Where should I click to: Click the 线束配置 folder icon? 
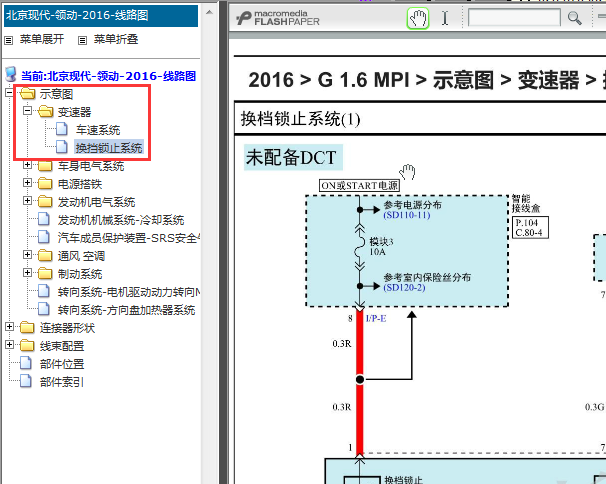click(x=27, y=345)
